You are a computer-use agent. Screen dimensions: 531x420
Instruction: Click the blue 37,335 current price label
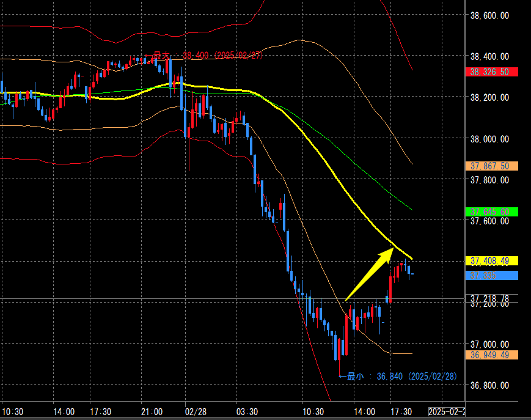pos(492,275)
